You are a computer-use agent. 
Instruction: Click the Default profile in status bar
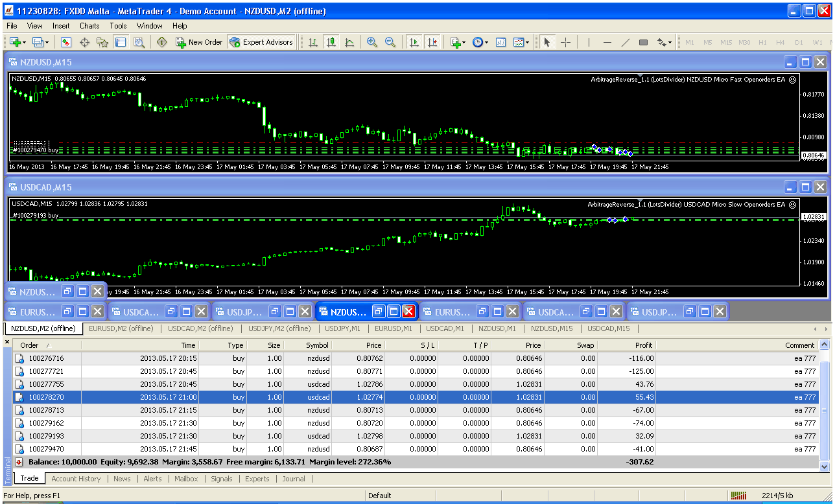(x=380, y=496)
